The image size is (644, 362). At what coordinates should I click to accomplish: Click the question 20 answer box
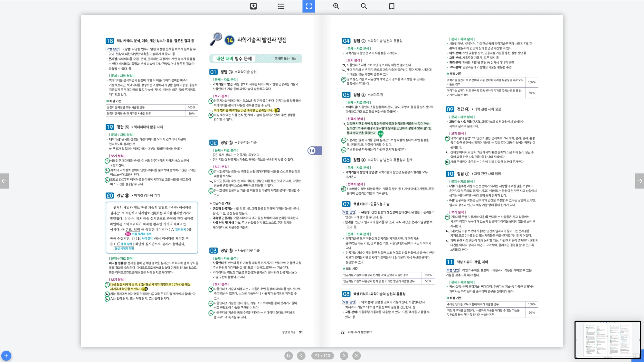point(151,227)
